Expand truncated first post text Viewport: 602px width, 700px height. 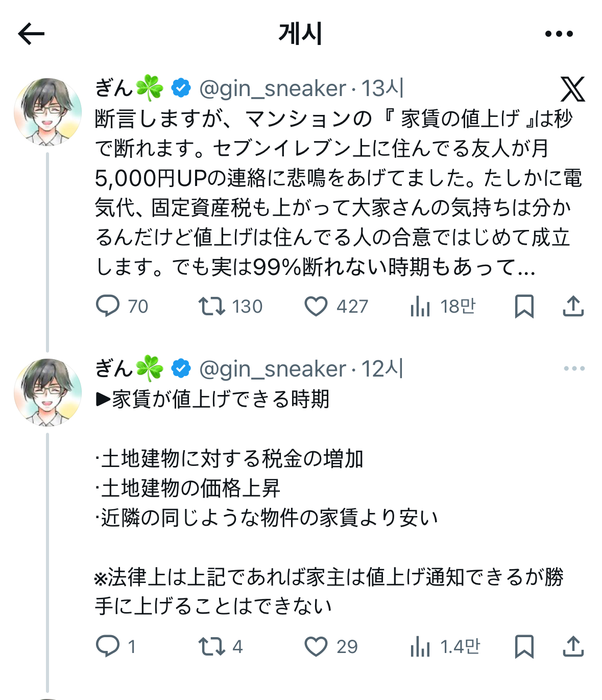point(525,267)
